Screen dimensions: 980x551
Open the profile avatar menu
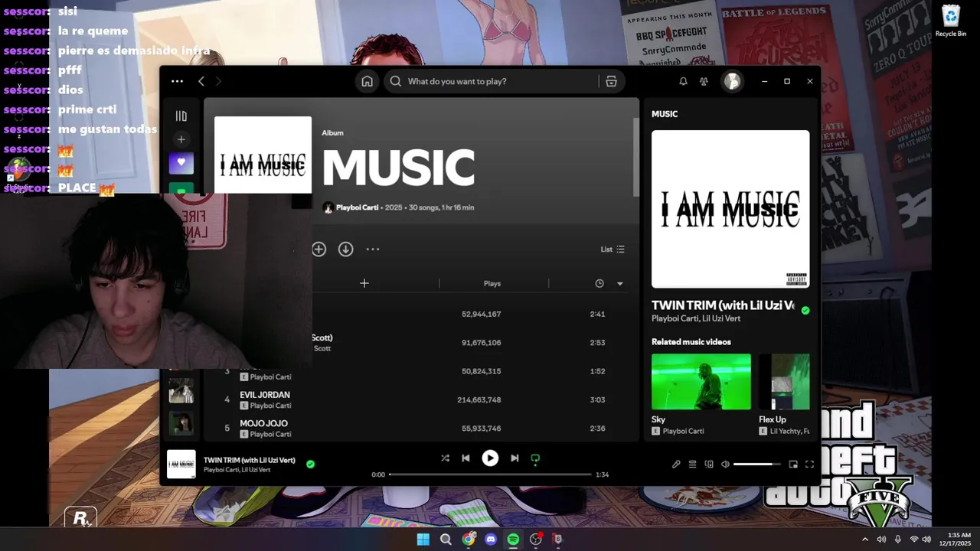click(x=732, y=81)
